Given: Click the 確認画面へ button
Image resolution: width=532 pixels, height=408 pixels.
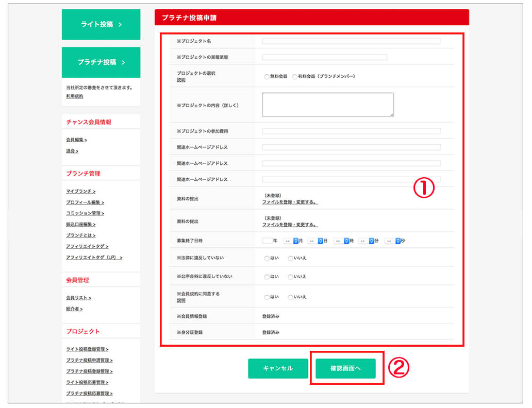Looking at the screenshot, I should [x=345, y=368].
